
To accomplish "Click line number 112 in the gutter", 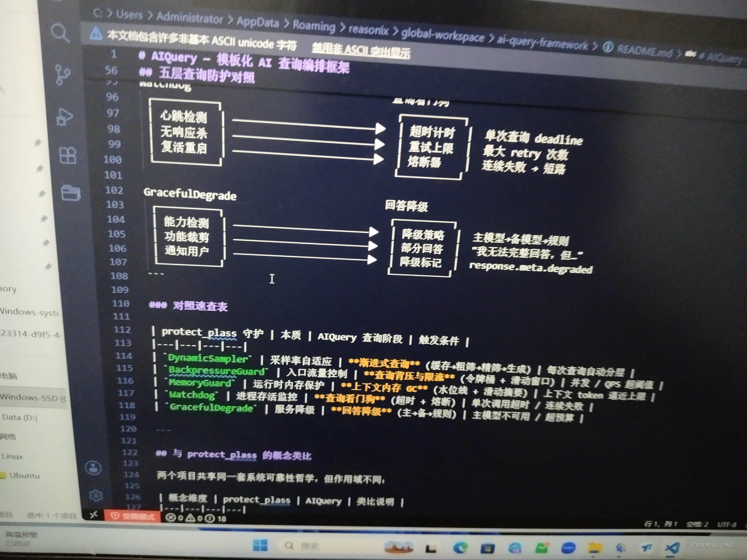I will 122,329.
